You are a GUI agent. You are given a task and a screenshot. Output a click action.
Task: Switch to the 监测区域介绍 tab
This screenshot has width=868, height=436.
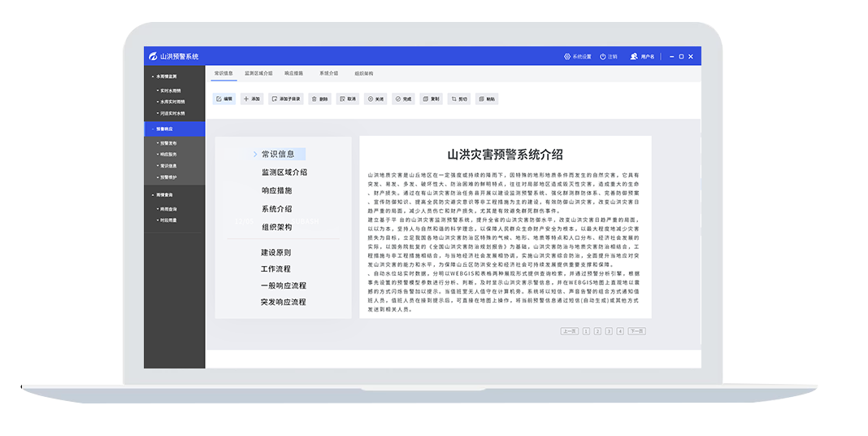[x=258, y=73]
